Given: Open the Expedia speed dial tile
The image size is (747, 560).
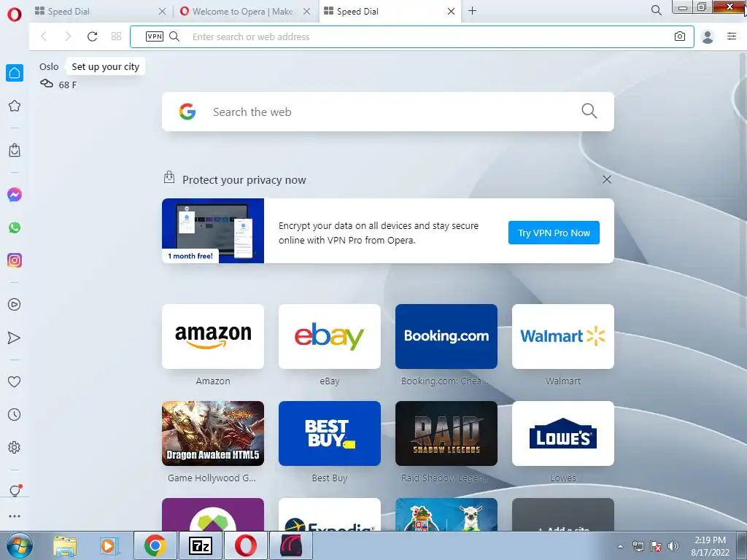Looking at the screenshot, I should [x=330, y=515].
